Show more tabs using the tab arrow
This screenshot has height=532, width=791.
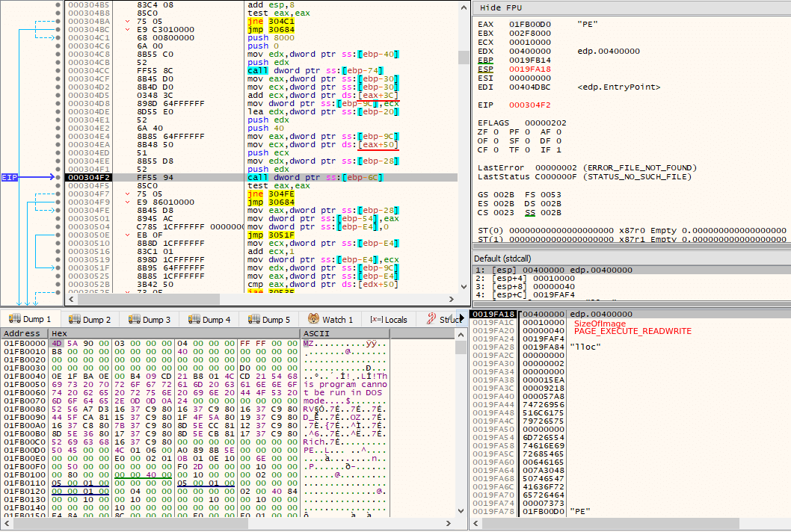pyautogui.click(x=461, y=318)
